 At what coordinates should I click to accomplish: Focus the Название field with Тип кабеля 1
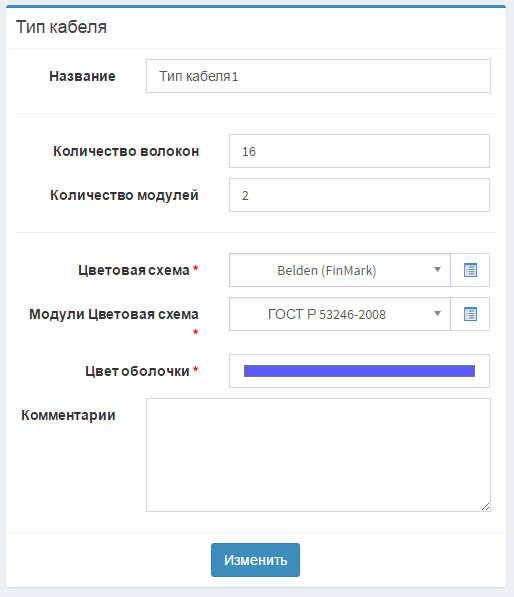(x=318, y=76)
